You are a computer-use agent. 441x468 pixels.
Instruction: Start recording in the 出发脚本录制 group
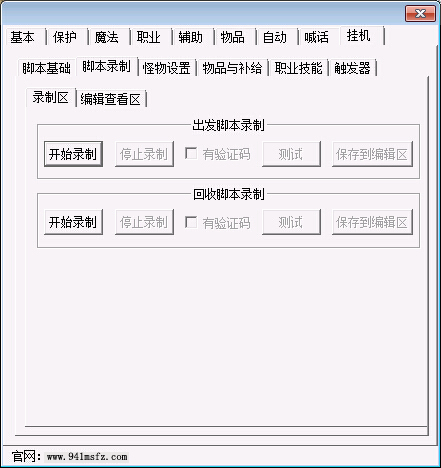click(73, 154)
